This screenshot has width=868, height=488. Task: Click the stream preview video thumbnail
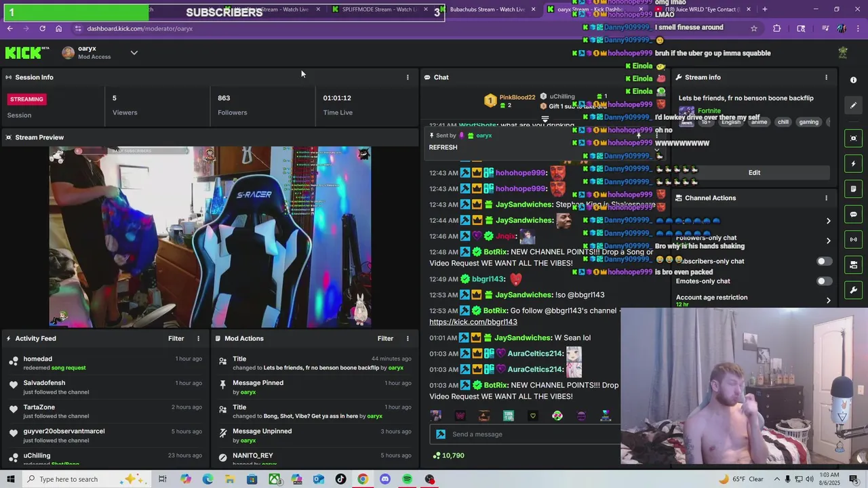tap(210, 237)
